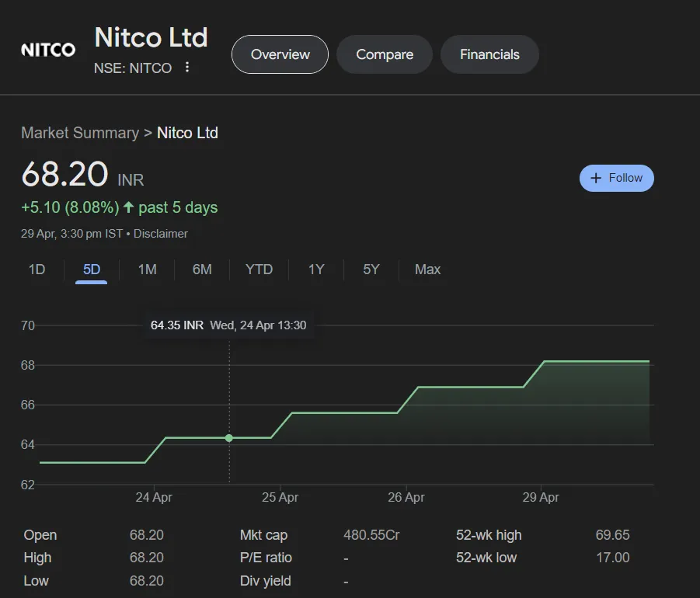This screenshot has height=598, width=700.
Task: Click the Low label in stats
Action: point(37,581)
